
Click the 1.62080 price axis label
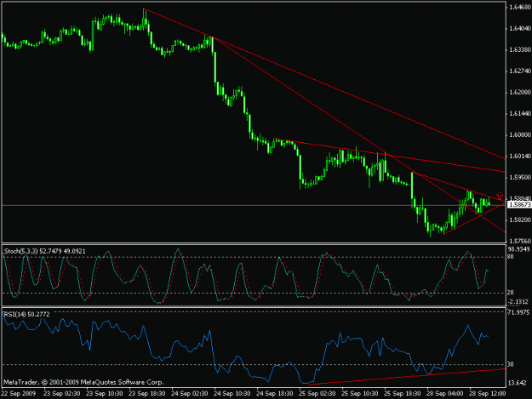[x=520, y=92]
